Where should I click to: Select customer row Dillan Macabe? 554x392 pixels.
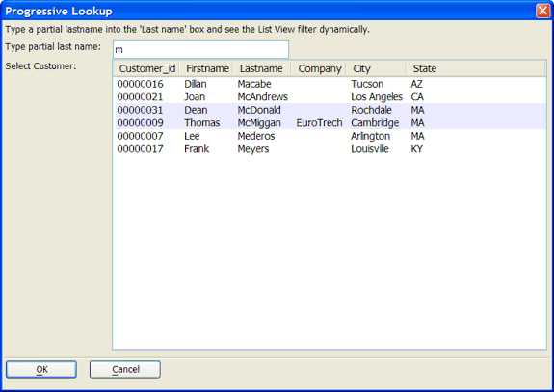click(x=330, y=84)
